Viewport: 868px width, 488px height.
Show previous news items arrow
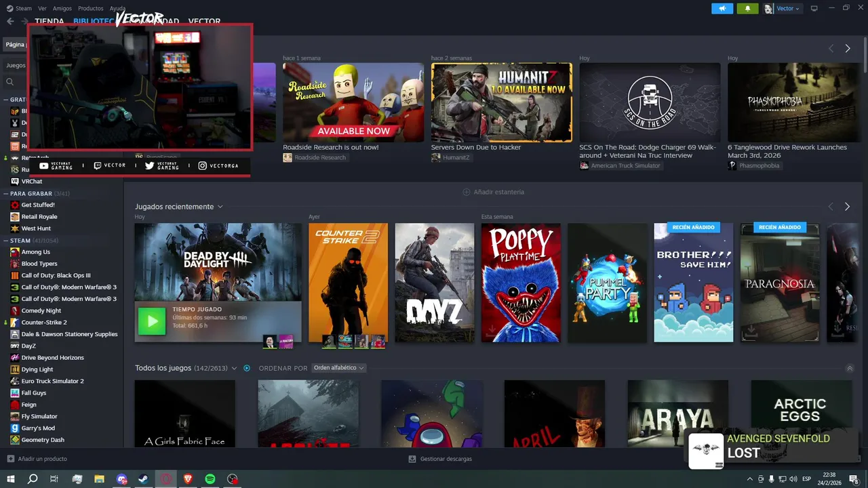pos(831,49)
